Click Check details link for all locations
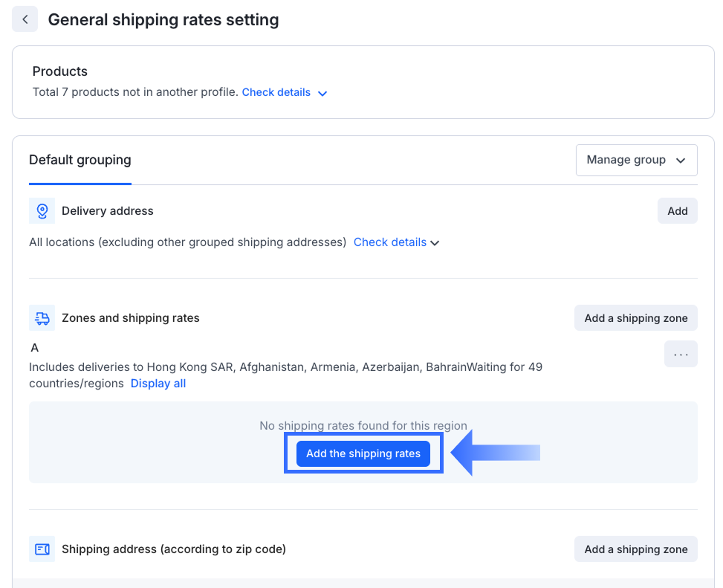 pyautogui.click(x=389, y=242)
